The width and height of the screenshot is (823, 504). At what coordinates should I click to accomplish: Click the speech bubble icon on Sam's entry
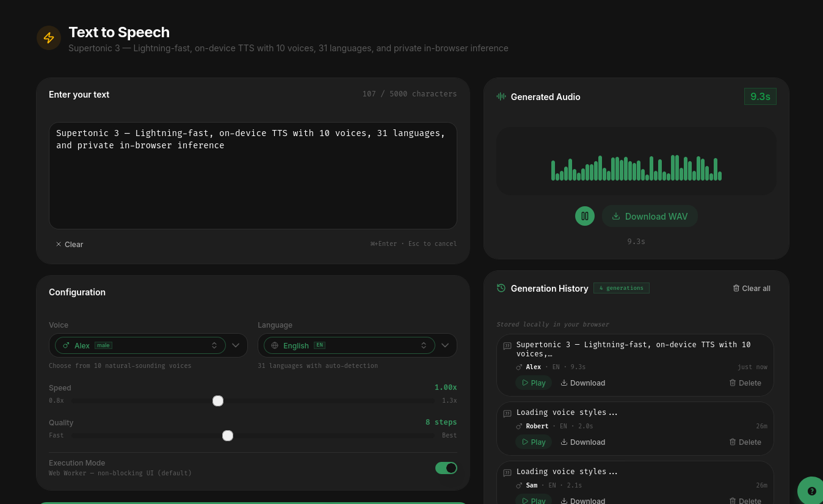[x=507, y=473]
